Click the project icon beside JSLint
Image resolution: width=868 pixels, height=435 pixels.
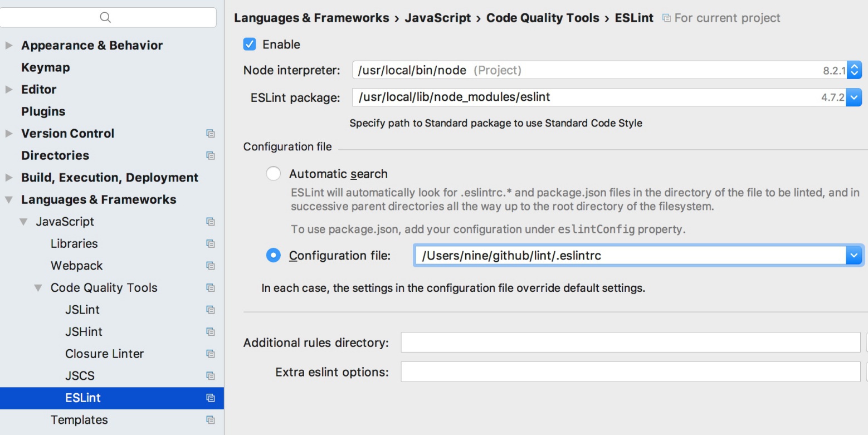point(211,310)
